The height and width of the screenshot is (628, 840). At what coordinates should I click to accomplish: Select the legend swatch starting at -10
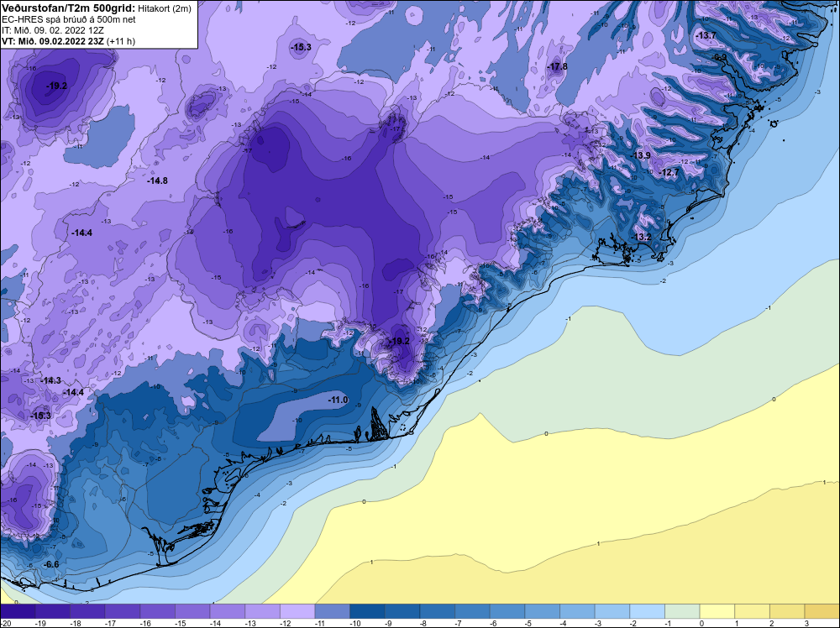click(368, 611)
